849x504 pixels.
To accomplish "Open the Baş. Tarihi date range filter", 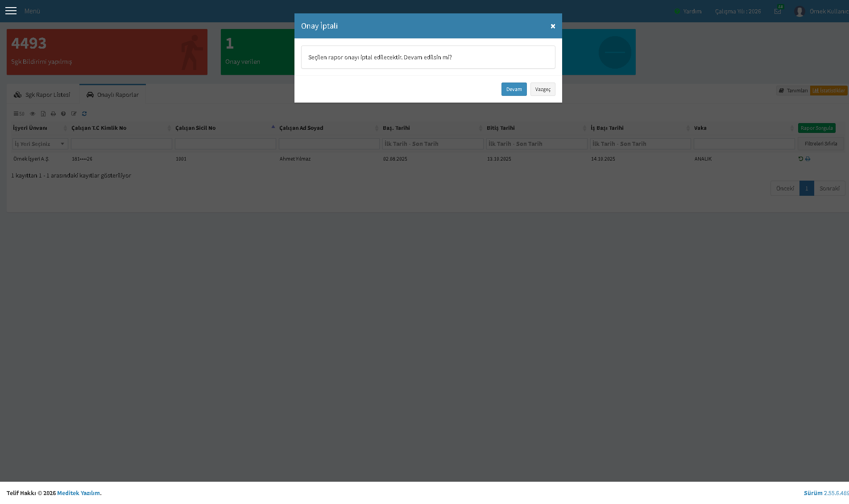I will pyautogui.click(x=433, y=144).
